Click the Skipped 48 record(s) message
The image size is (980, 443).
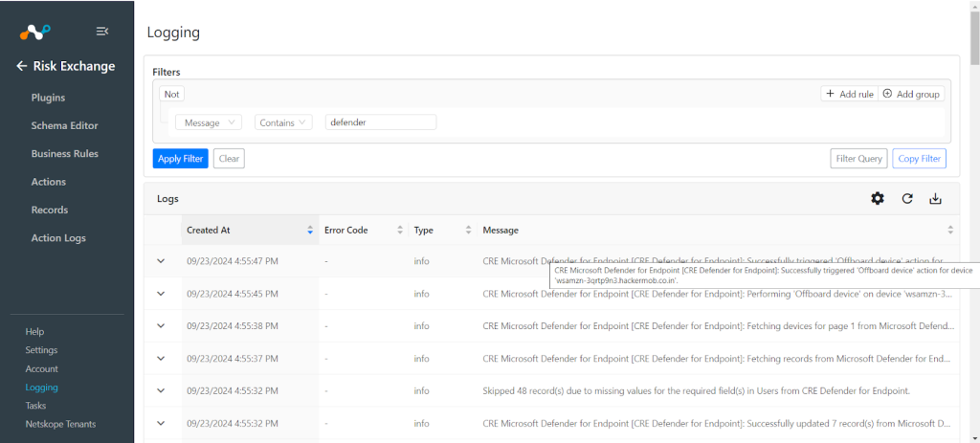[x=697, y=391]
